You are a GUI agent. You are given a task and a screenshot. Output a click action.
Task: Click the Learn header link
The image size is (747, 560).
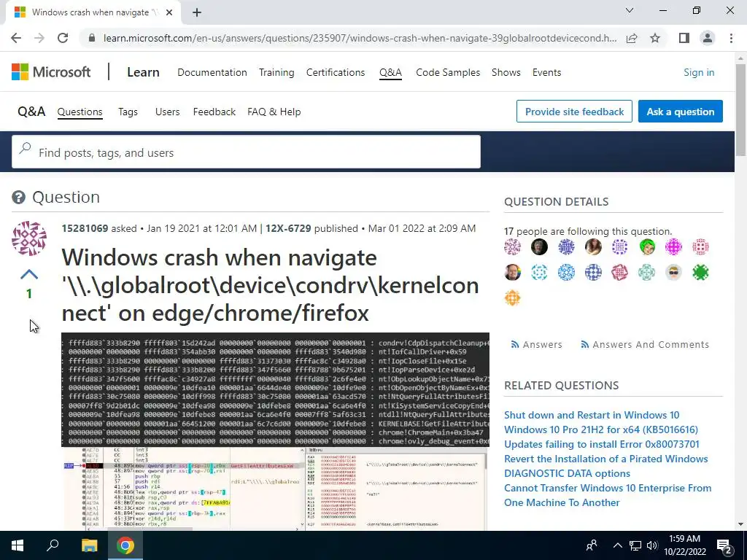pyautogui.click(x=143, y=72)
